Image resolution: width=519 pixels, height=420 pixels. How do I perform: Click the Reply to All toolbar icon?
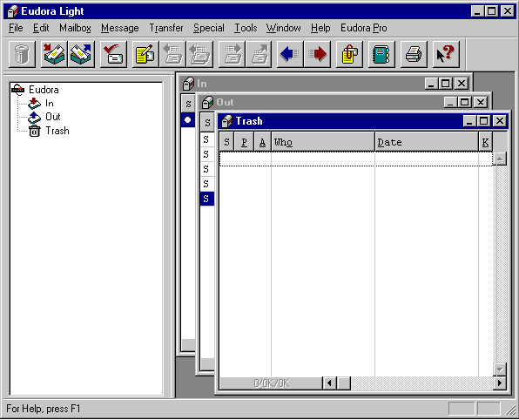coord(199,54)
